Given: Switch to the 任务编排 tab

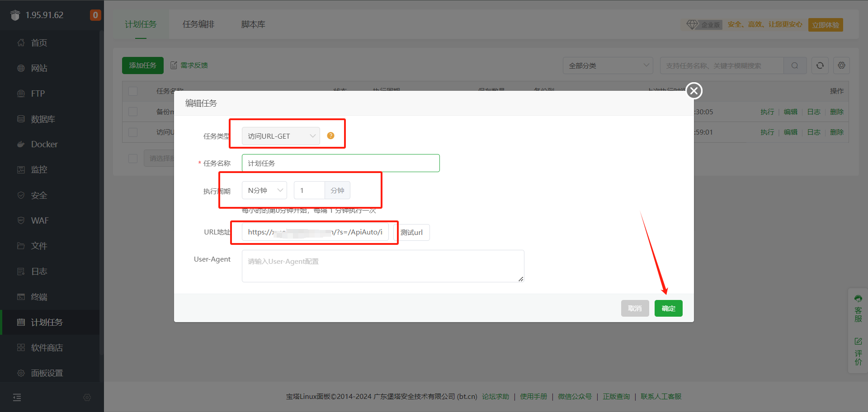Looking at the screenshot, I should coord(198,24).
